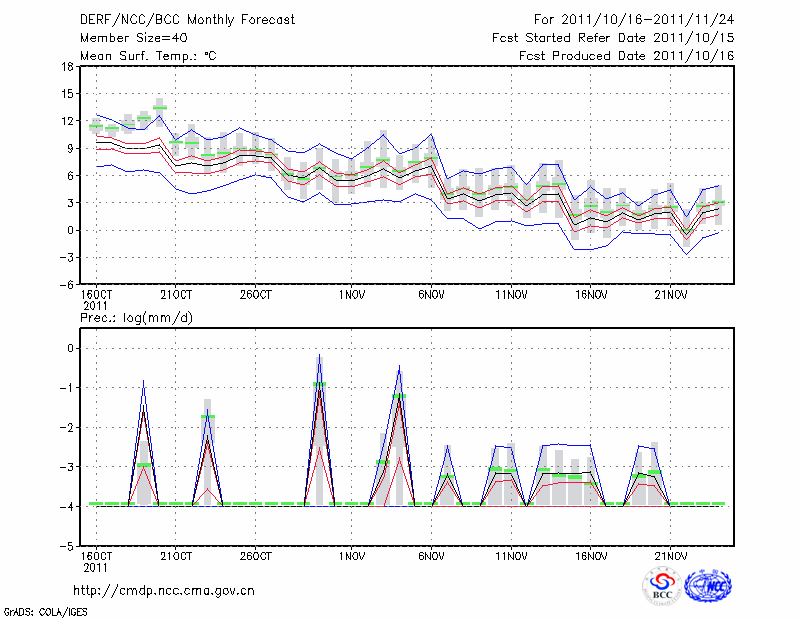The height and width of the screenshot is (618, 800).
Task: Open the cmdp.ncc.cma.gov.cn URL
Action: pos(165,590)
